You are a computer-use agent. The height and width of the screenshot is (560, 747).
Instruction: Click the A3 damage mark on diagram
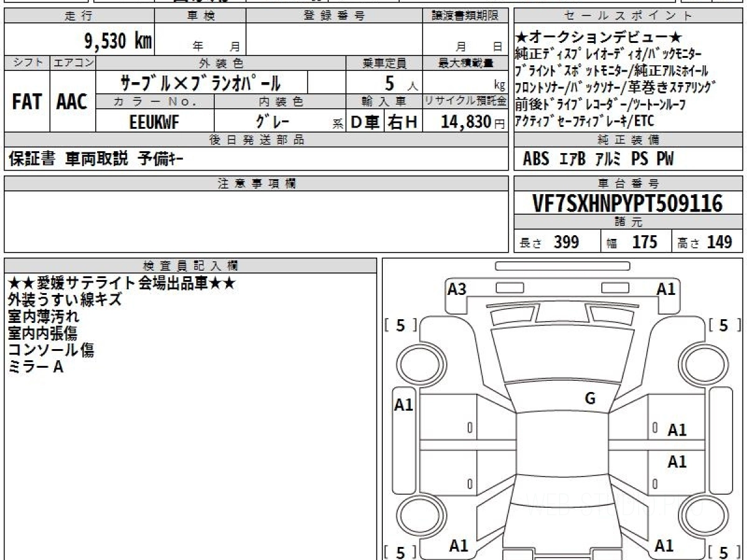(x=458, y=289)
